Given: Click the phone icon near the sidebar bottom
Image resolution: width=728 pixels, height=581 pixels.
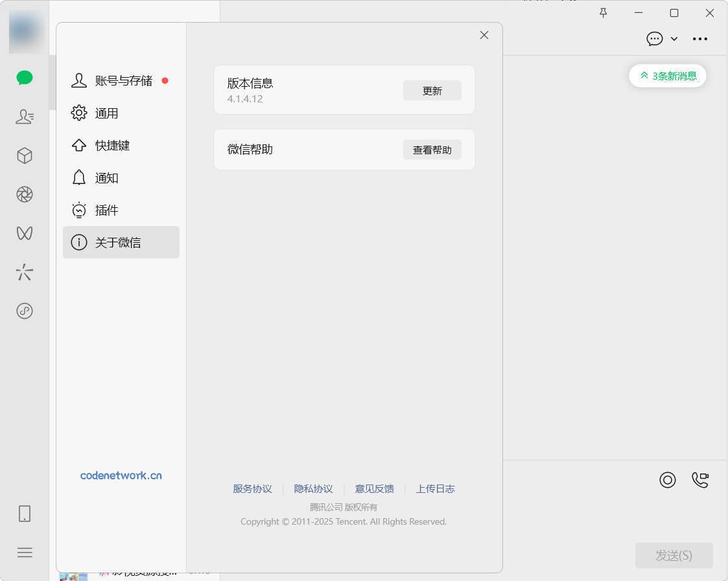Looking at the screenshot, I should point(24,513).
